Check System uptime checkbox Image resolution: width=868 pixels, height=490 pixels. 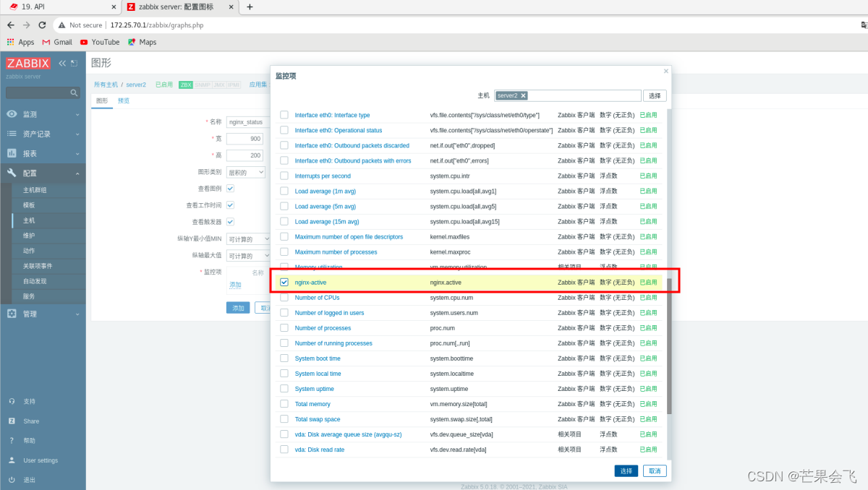pyautogui.click(x=284, y=389)
